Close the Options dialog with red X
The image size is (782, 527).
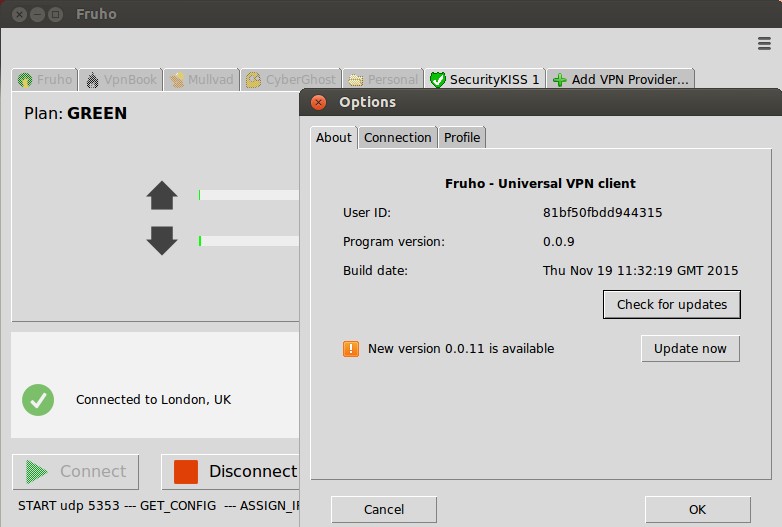click(319, 102)
